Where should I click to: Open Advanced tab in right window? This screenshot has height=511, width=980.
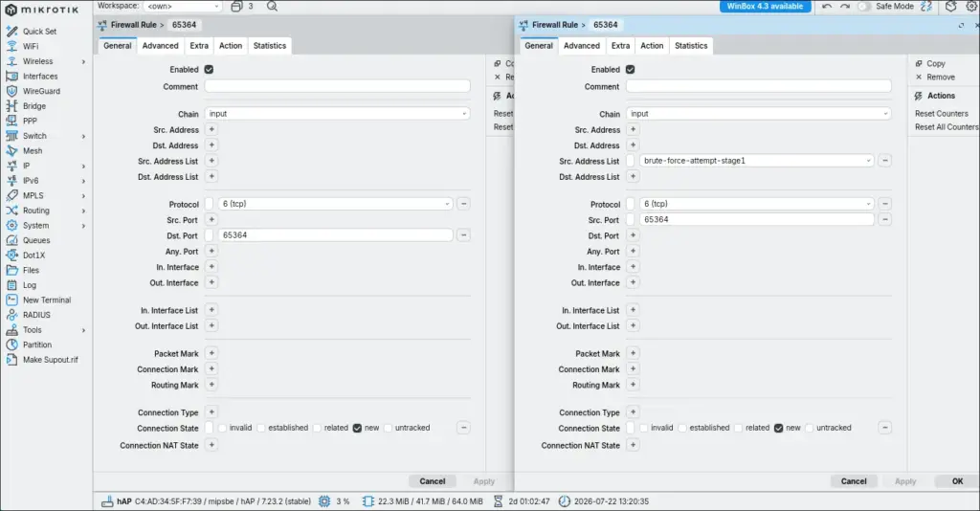coord(581,46)
